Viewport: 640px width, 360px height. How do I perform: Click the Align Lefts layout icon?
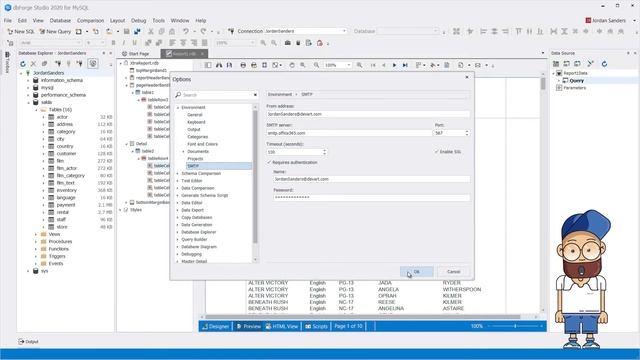483,31
